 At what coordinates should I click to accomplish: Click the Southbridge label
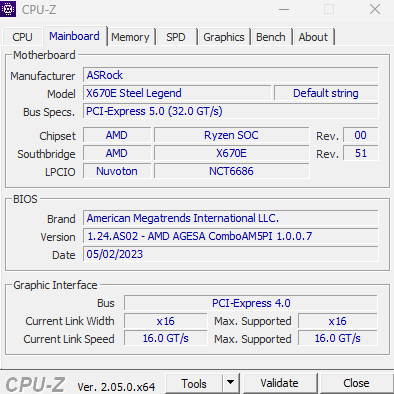tap(46, 154)
